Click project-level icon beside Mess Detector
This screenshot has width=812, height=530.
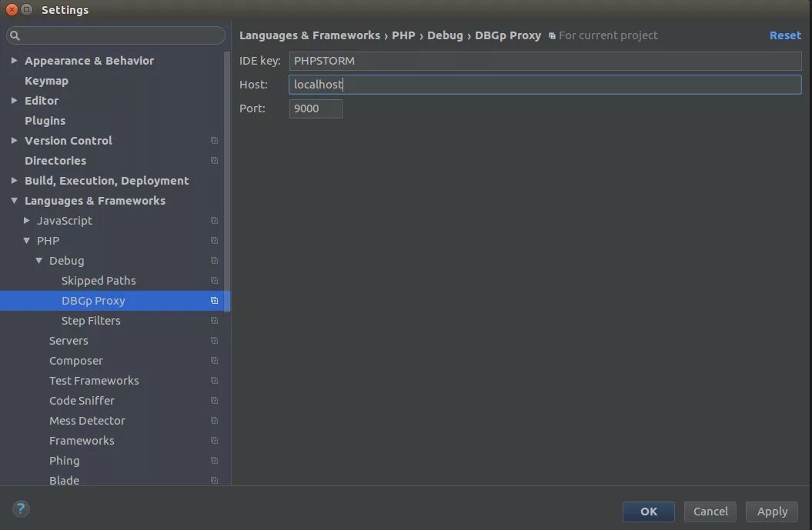[x=214, y=421]
